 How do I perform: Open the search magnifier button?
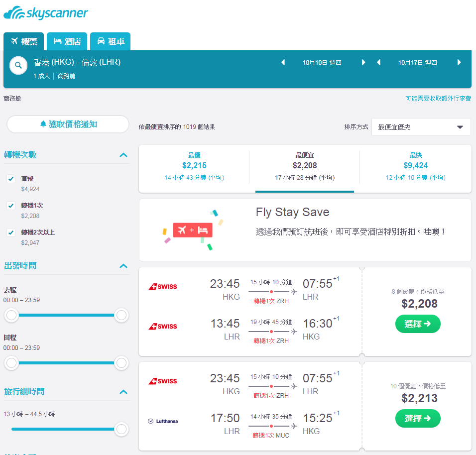coord(18,65)
